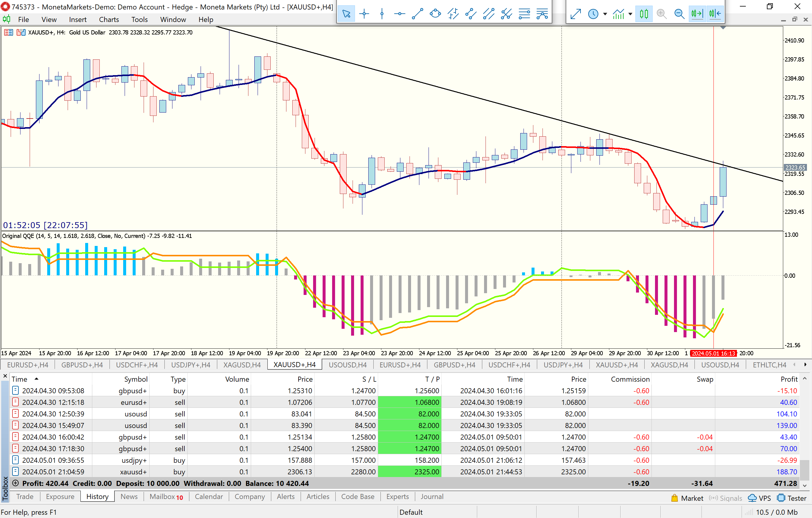This screenshot has height=518, width=812.
Task: Select the trendline drawing tool
Action: point(417,14)
